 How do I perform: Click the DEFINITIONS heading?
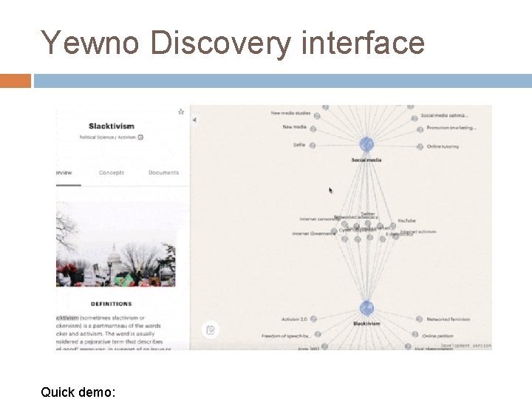(x=112, y=304)
